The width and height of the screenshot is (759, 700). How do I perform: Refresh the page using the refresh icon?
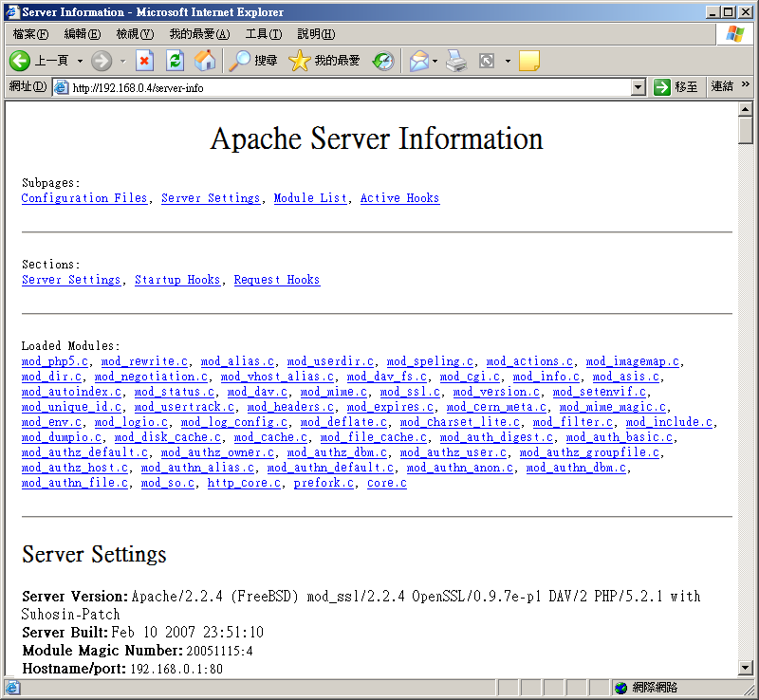tap(175, 61)
